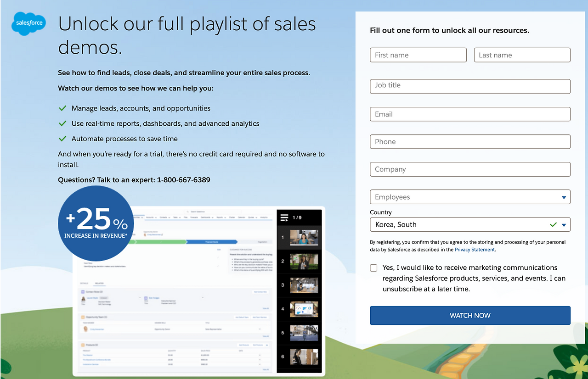
Task: Select playlist video thumbnail 2
Action: point(304,262)
